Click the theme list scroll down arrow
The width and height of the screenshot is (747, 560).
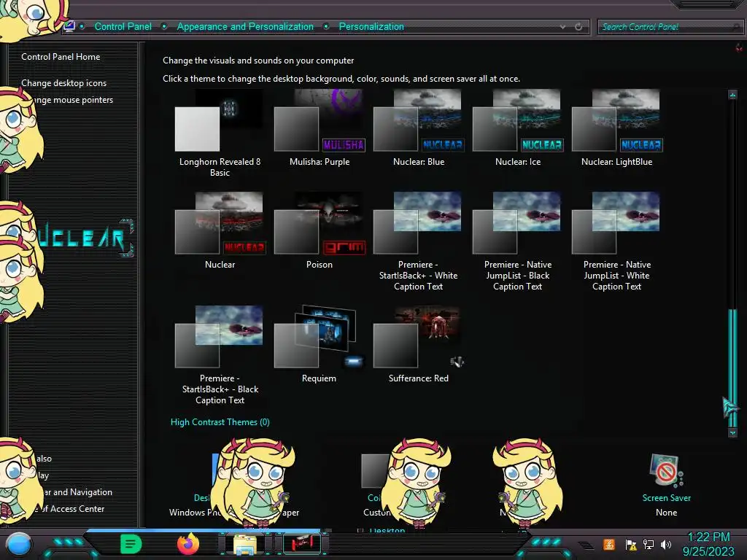tap(732, 432)
